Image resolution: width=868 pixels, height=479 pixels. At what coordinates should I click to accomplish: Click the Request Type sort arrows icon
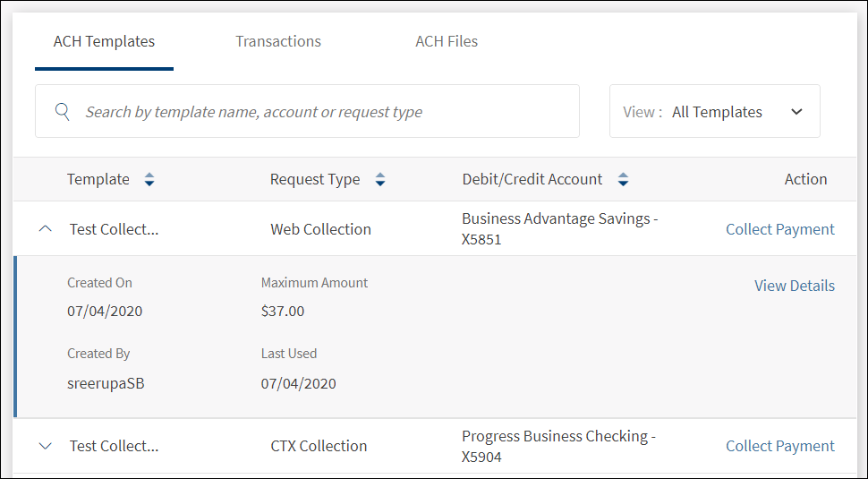click(380, 180)
